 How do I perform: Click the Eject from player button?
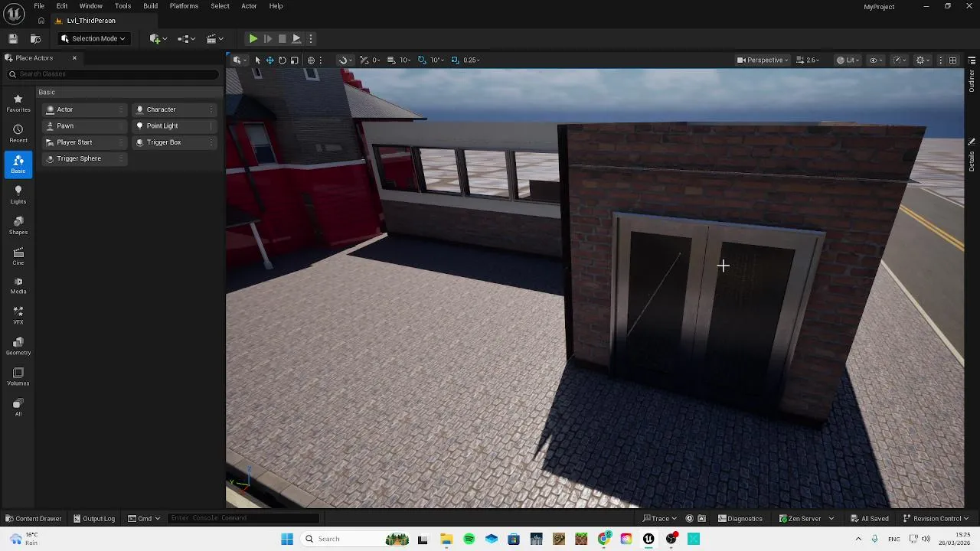[296, 38]
